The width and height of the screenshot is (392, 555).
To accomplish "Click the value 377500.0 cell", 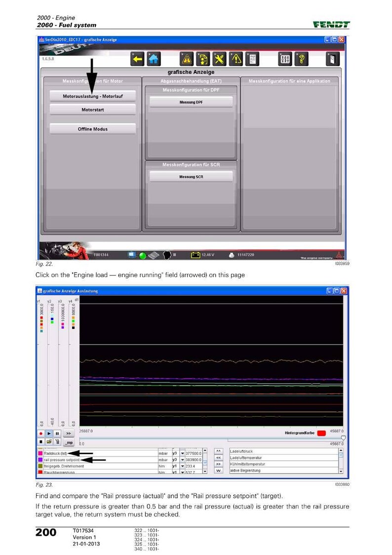I will pyautogui.click(x=194, y=453).
